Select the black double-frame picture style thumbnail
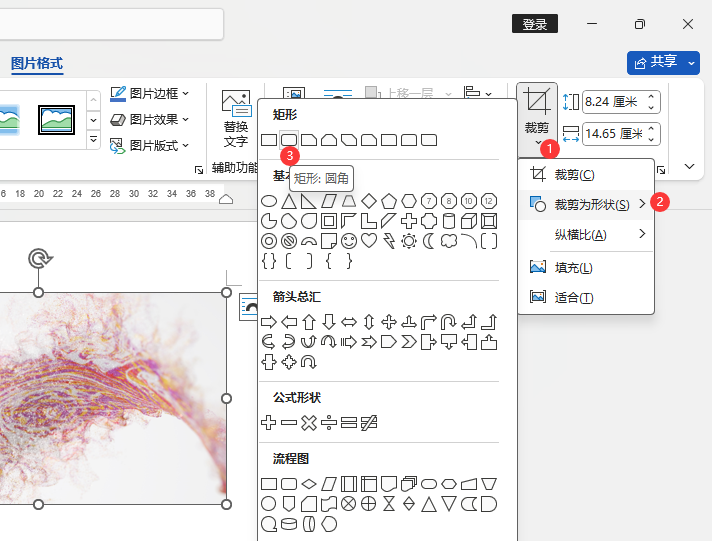 (56, 120)
